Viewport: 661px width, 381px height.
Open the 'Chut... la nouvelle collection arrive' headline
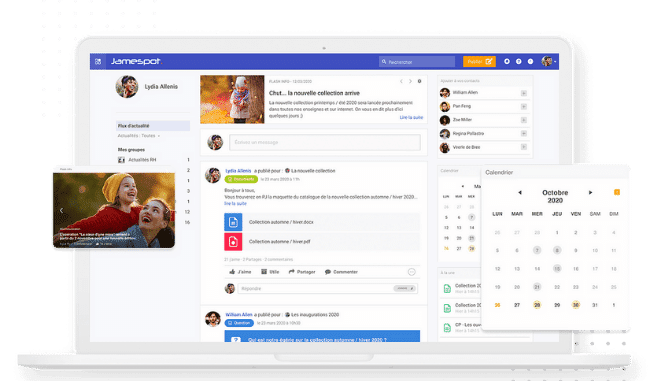(x=314, y=93)
